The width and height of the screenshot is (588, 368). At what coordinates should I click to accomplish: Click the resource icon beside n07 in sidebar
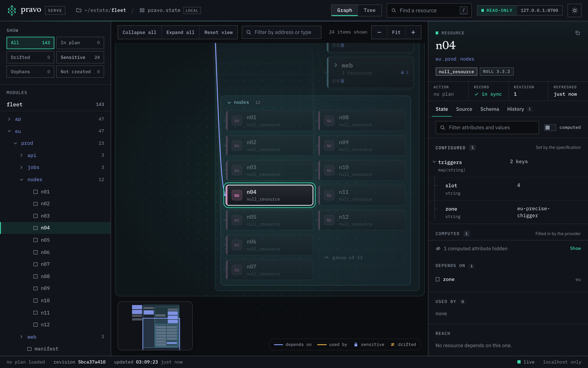click(x=36, y=264)
